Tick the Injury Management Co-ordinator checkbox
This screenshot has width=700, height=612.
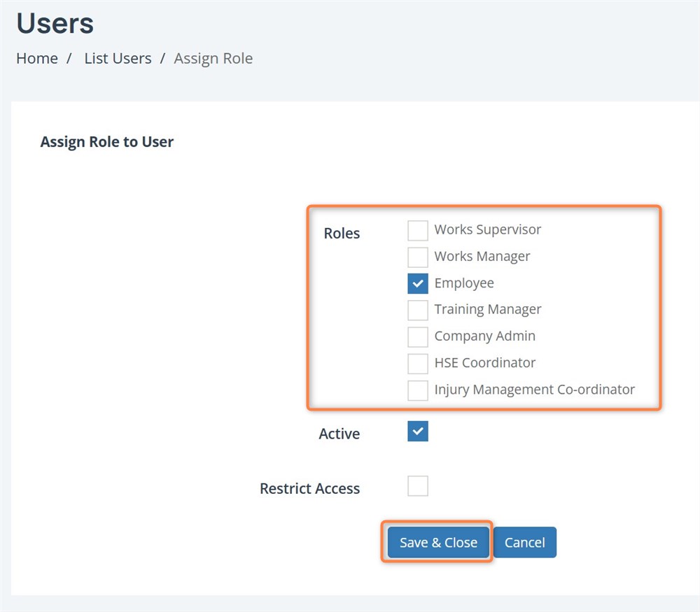418,390
